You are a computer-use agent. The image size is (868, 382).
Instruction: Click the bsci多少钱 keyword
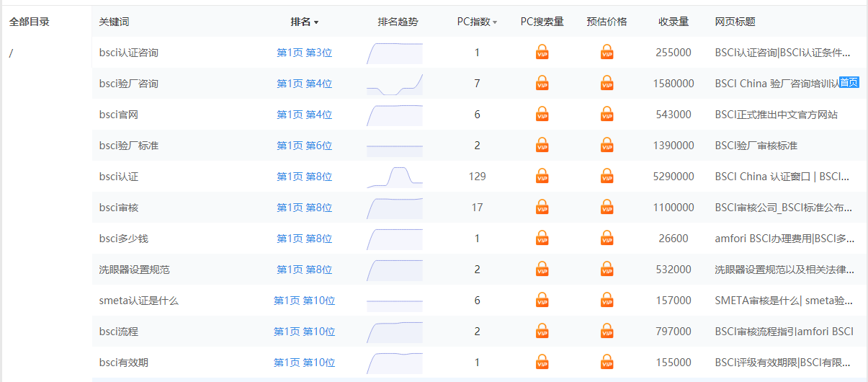[123, 239]
